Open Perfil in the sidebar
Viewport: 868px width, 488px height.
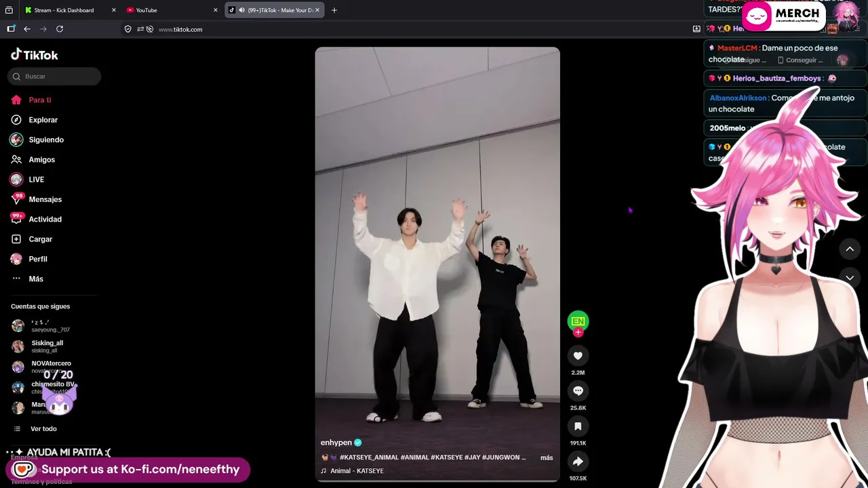[38, 259]
